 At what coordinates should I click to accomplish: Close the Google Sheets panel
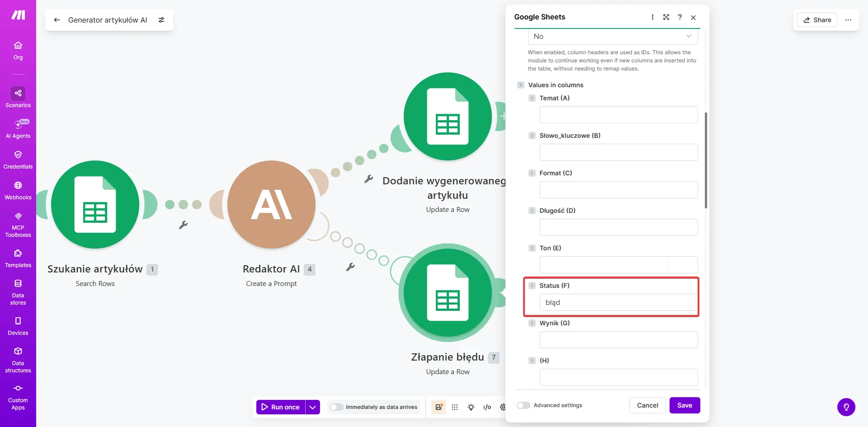[x=693, y=17]
